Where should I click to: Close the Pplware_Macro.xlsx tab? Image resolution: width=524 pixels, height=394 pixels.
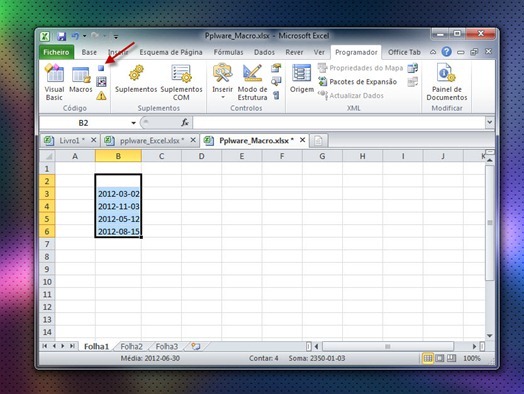click(x=302, y=140)
